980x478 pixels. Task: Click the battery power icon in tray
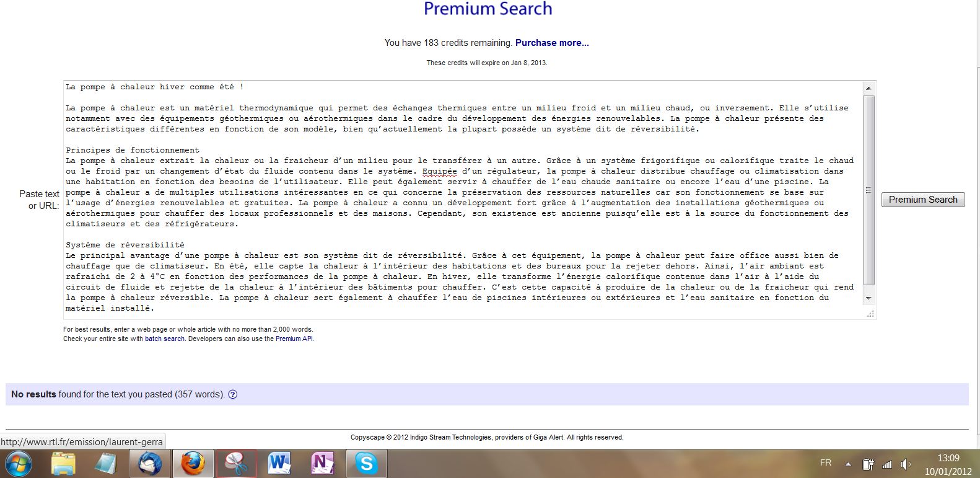point(868,464)
